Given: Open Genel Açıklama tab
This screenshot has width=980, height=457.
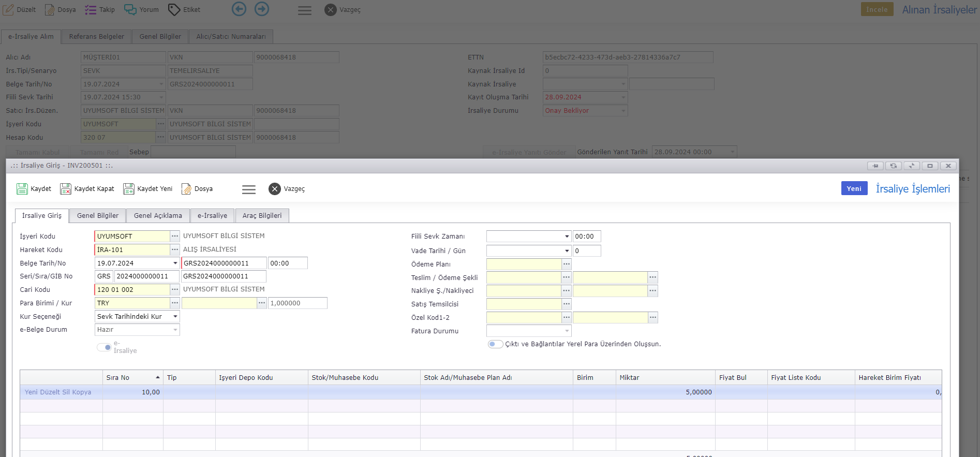Looking at the screenshot, I should tap(158, 216).
